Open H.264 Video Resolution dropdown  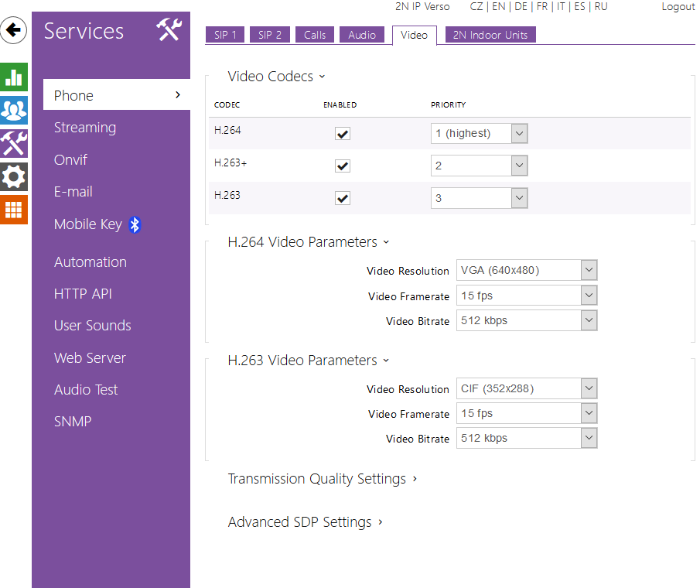527,271
